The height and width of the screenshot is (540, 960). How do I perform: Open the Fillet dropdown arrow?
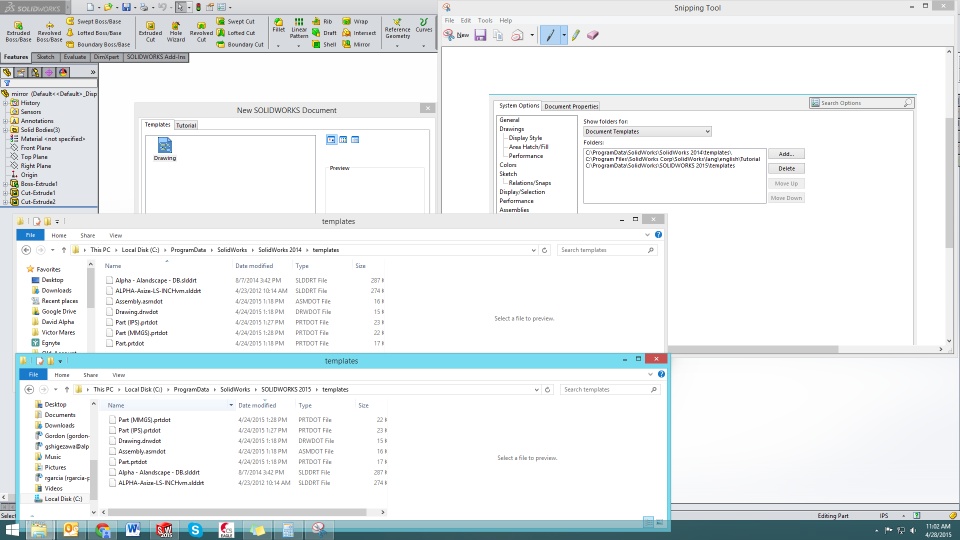[278, 45]
